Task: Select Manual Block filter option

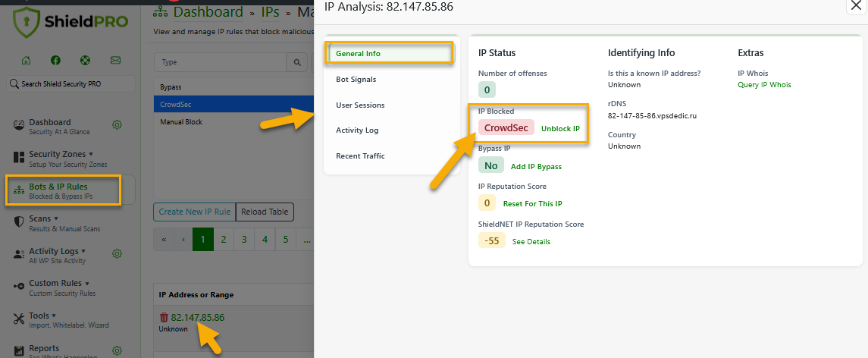Action: tap(233, 121)
